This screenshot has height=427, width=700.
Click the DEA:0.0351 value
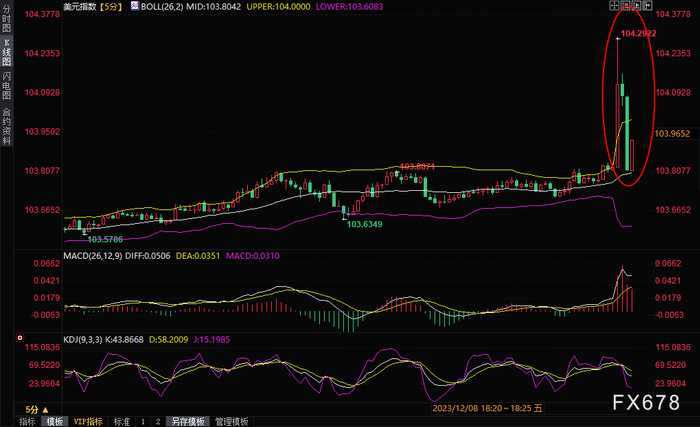[198, 256]
